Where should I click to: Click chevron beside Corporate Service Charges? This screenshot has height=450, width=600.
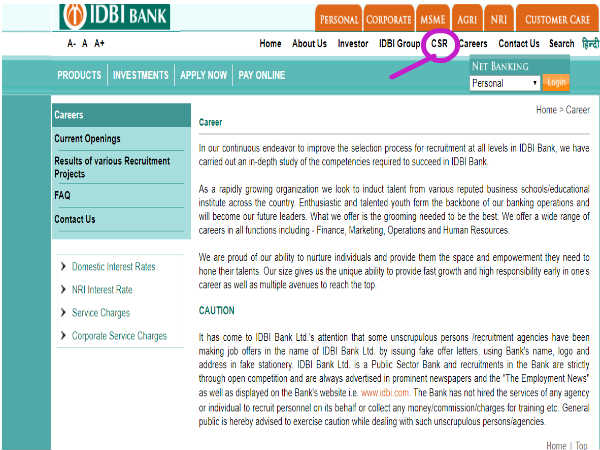[63, 336]
